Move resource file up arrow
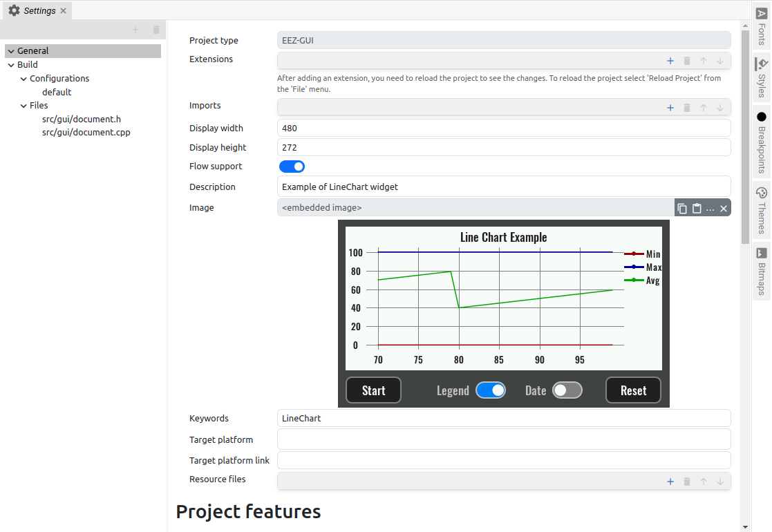This screenshot has height=532, width=772. pyautogui.click(x=704, y=482)
